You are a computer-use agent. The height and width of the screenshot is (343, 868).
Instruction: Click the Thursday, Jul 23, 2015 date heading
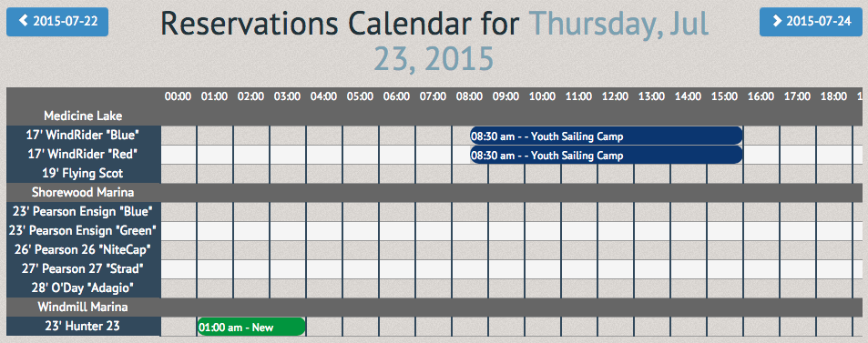coord(541,42)
